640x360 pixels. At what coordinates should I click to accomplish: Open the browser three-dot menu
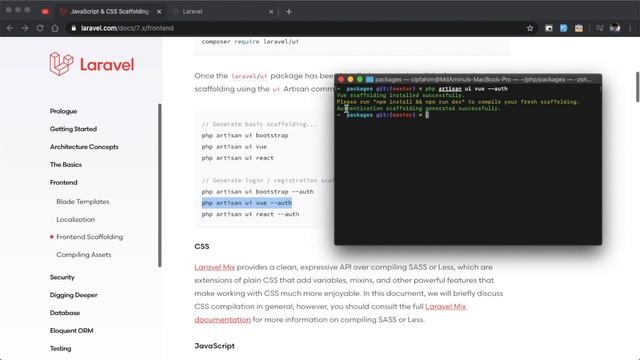coord(630,28)
